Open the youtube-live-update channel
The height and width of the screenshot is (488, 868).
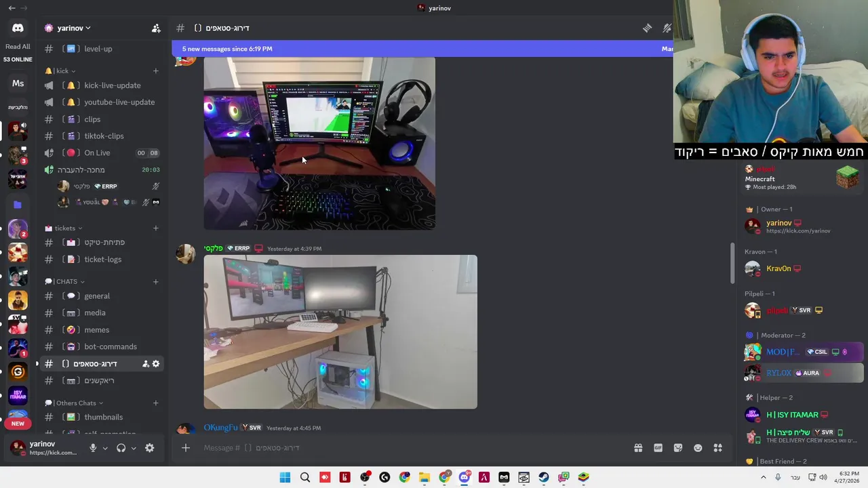point(102,102)
